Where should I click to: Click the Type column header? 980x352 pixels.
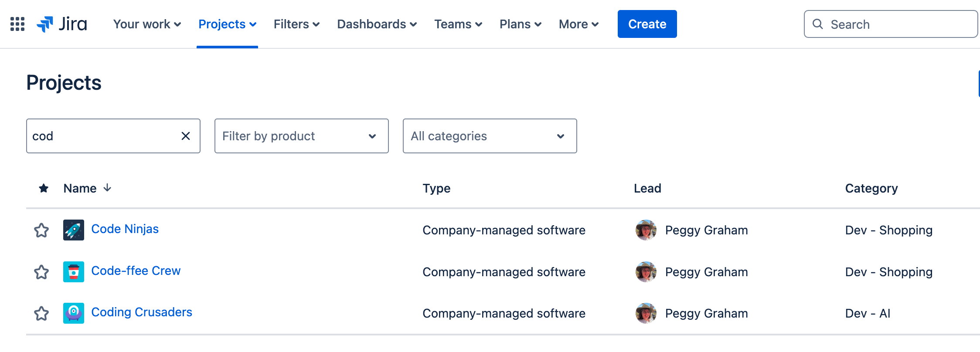click(x=436, y=188)
